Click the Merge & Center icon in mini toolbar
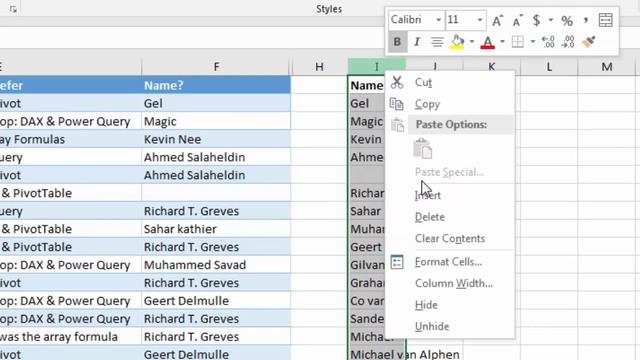Image resolution: width=640 pixels, height=360 pixels. point(606,20)
